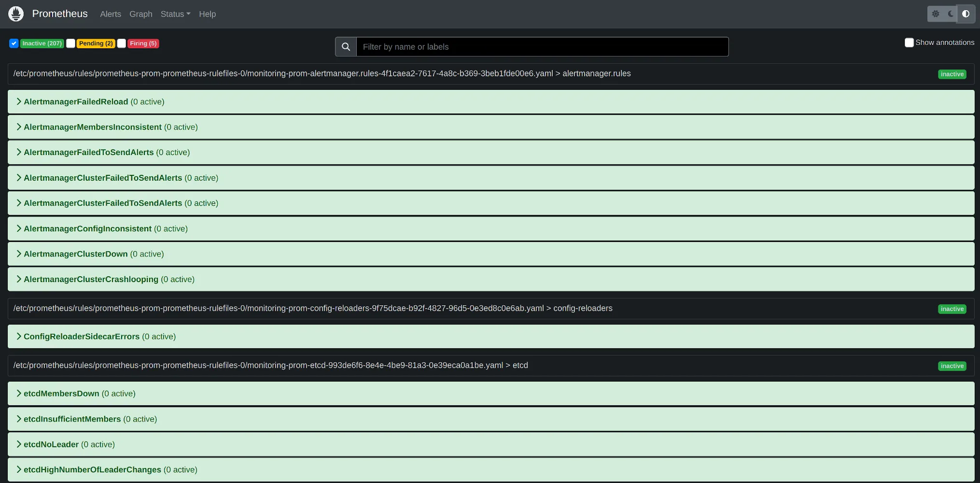Select the Alerts menu item
The width and height of the screenshot is (980, 483).
tap(110, 14)
